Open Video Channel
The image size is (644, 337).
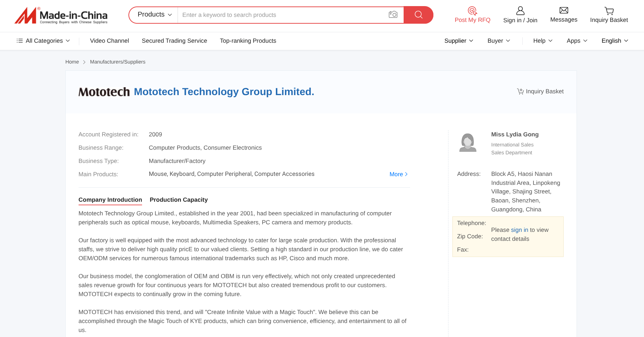click(109, 41)
